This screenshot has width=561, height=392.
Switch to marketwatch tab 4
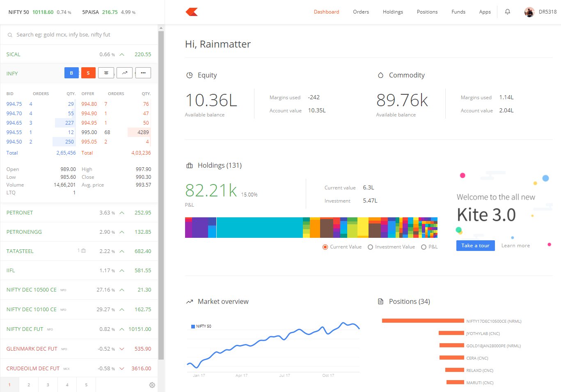click(67, 385)
